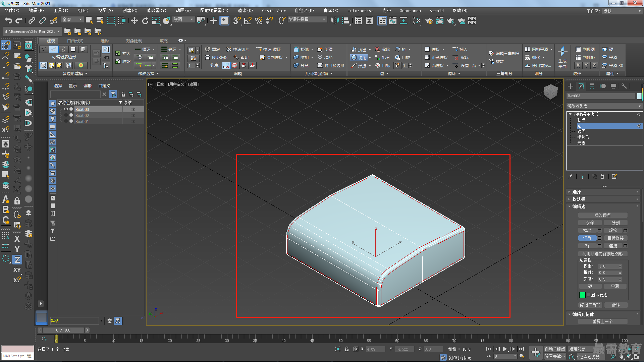Switch to the 对象绘制 ribbon tab

tap(134, 41)
